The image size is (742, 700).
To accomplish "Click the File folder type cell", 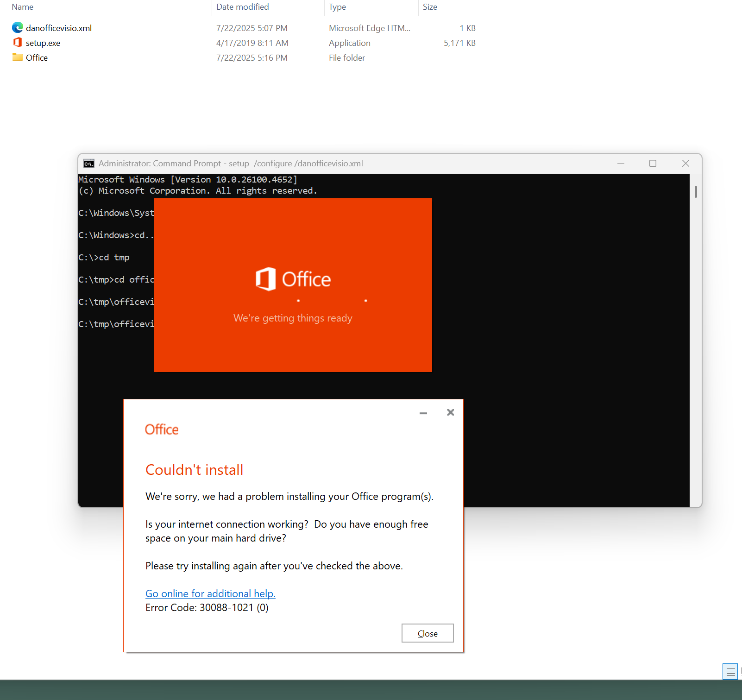I will click(347, 58).
